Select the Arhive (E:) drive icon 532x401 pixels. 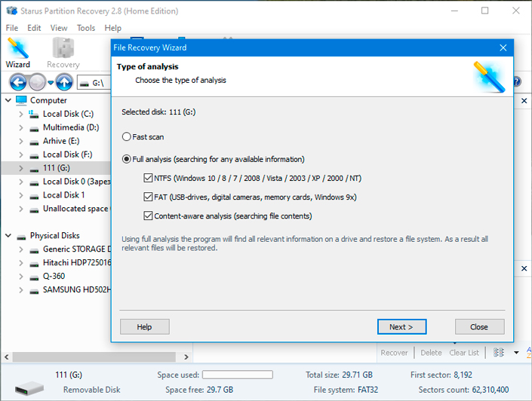(x=34, y=142)
